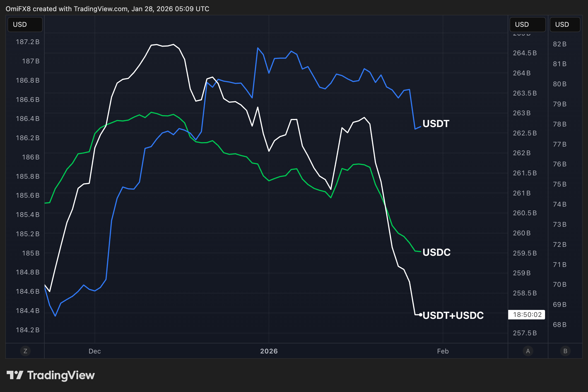This screenshot has height=392, width=588.
Task: Click the 18:50:02 countdown price label
Action: tap(527, 315)
